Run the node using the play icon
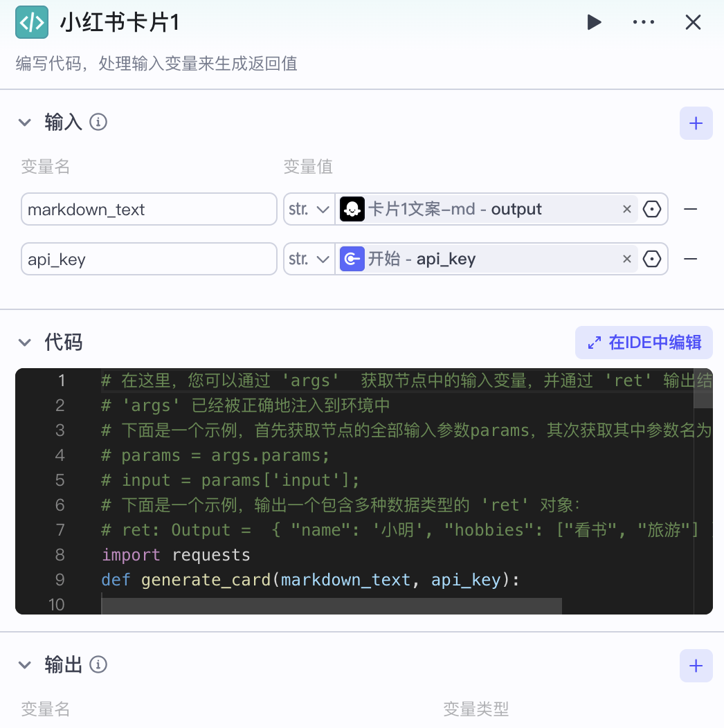This screenshot has width=724, height=728. 594,21
